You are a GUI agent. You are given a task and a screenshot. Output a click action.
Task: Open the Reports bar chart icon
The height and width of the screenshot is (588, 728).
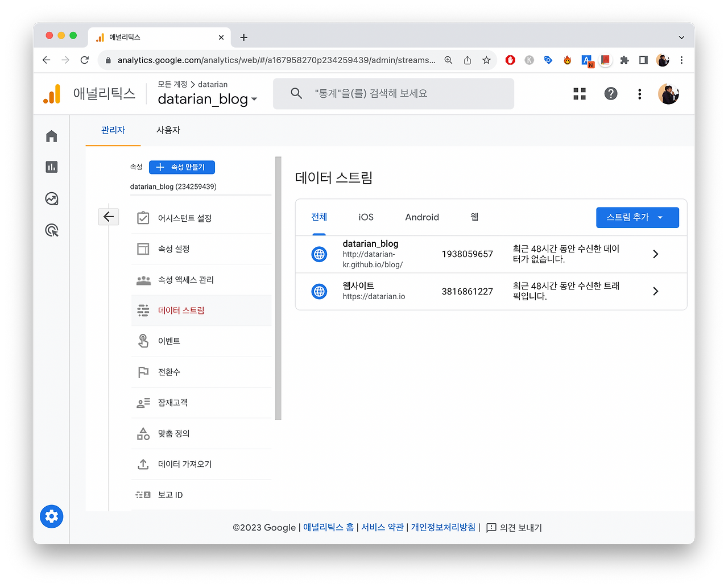52,167
